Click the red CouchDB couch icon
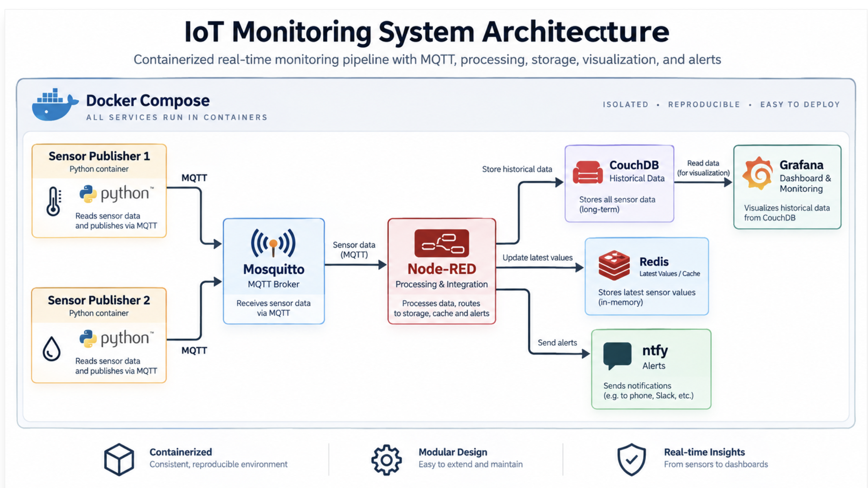 point(587,172)
